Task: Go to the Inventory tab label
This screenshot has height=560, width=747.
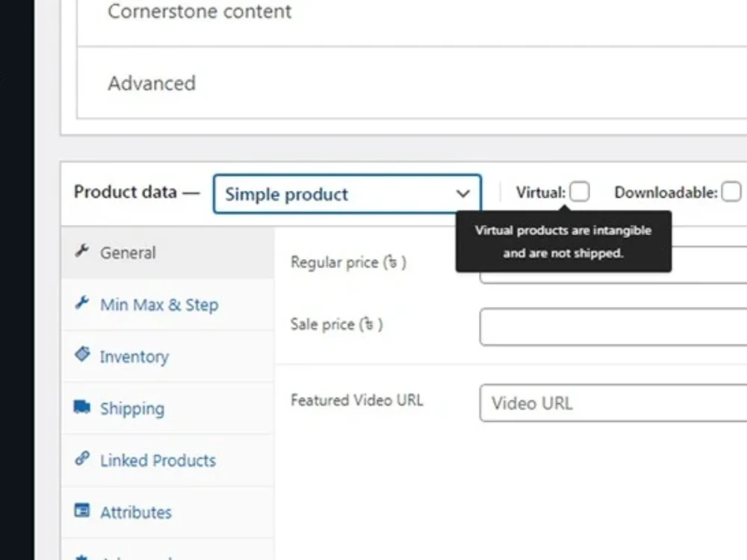Action: [134, 357]
